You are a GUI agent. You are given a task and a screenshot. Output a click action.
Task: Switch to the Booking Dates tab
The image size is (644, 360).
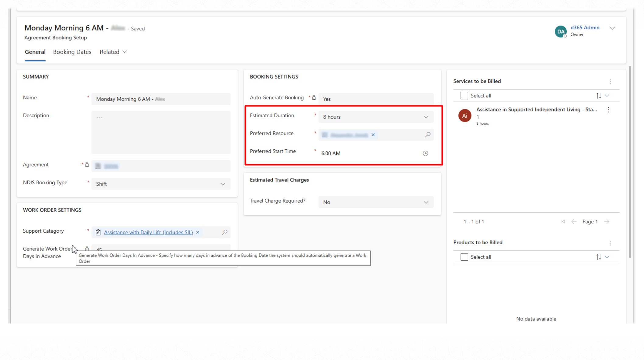(72, 52)
